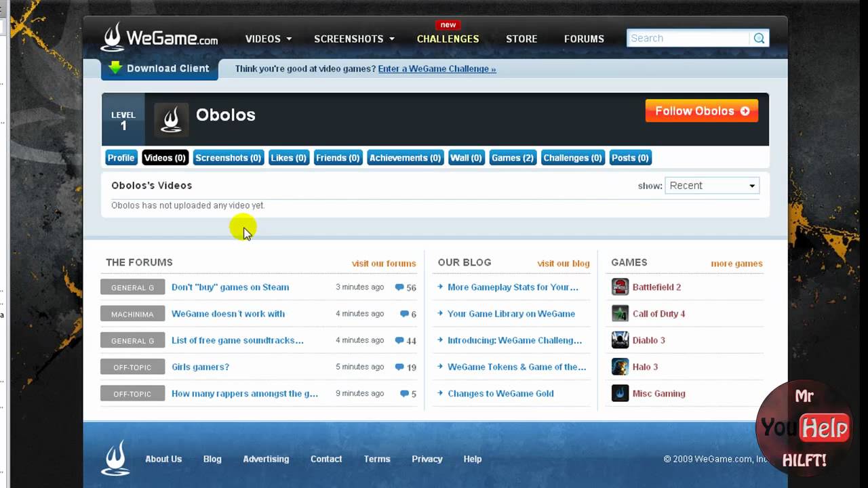The image size is (868, 488).
Task: Switch to the Profile tab
Action: [121, 158]
